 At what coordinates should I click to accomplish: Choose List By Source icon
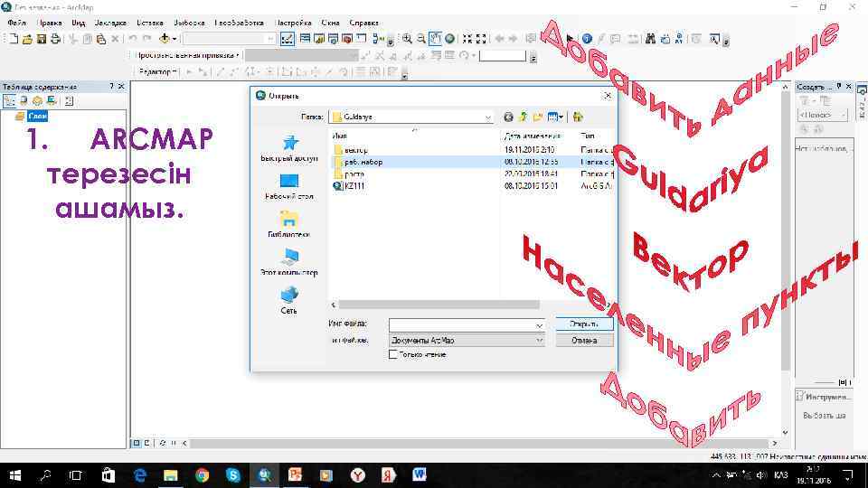24,100
